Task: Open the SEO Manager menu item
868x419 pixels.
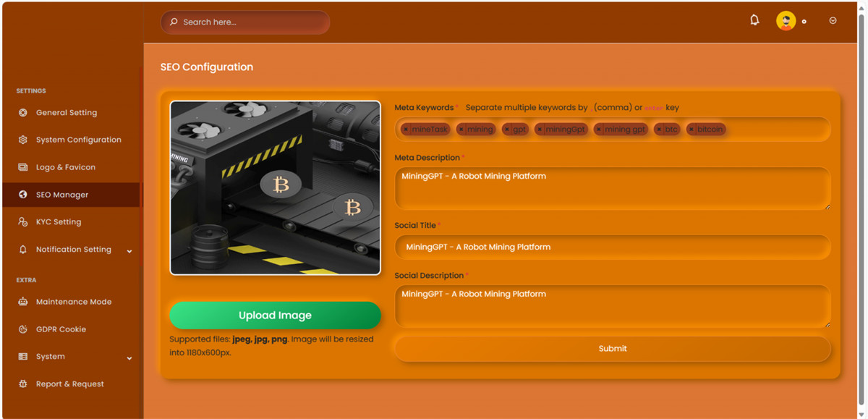Action: [62, 195]
